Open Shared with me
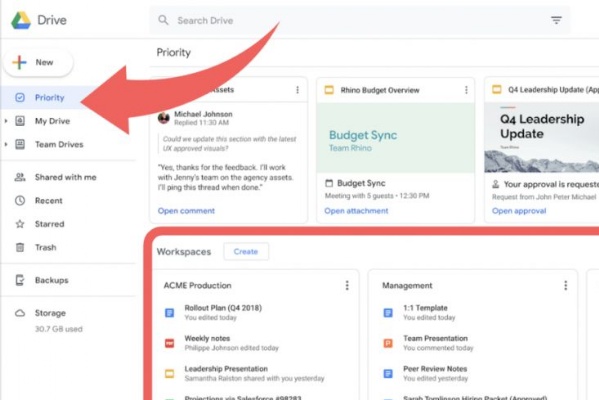 coord(66,177)
